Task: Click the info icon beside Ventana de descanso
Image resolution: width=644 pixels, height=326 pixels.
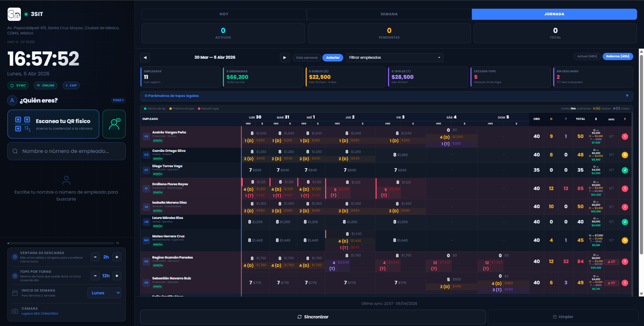Action: click(15, 257)
